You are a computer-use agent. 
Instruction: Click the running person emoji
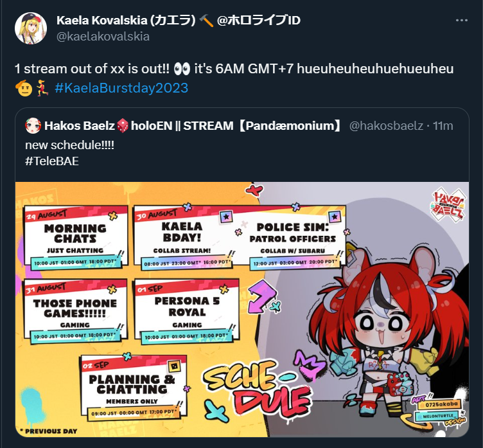coord(42,89)
